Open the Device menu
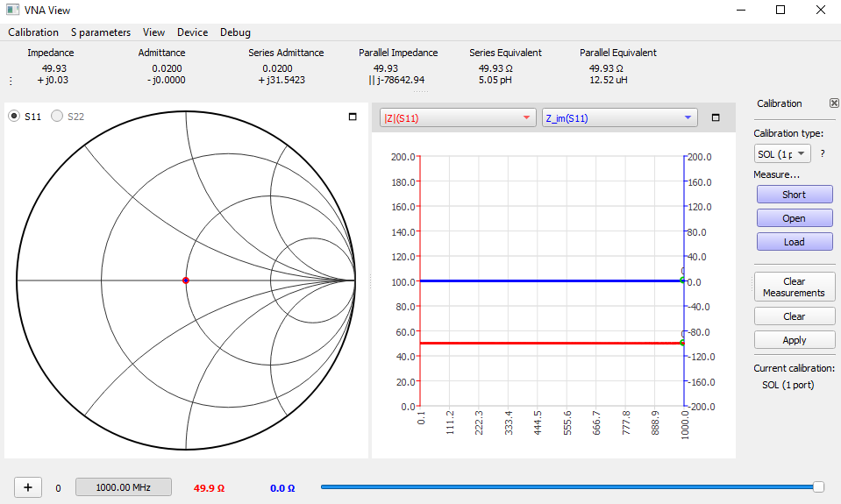 (192, 32)
